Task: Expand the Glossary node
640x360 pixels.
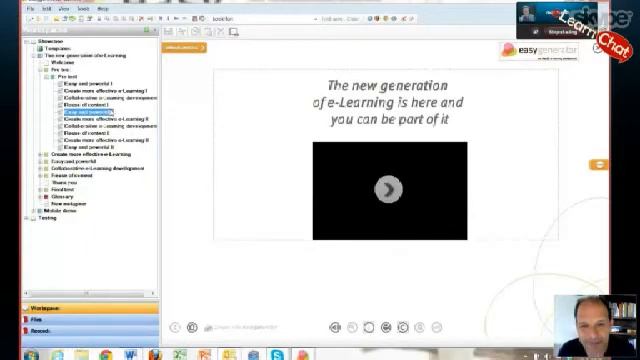Action: click(40, 197)
